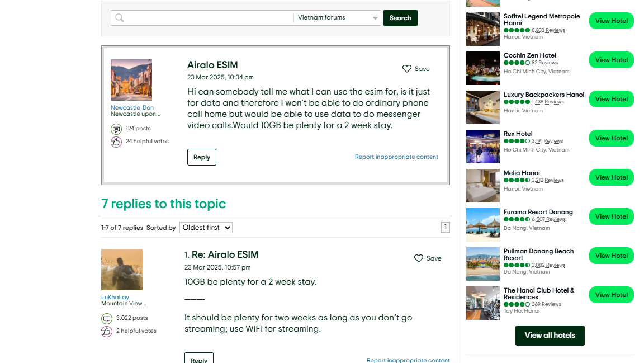Reply to LuKhaLay's first response

tap(199, 358)
